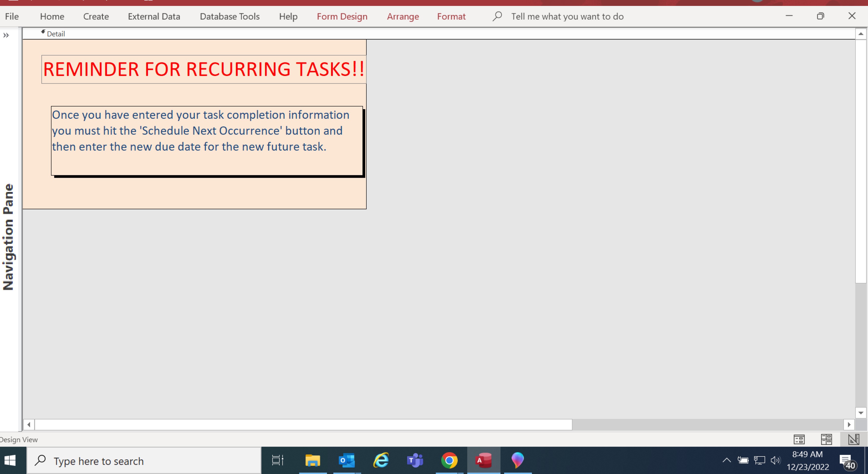The image size is (868, 474).
Task: Expand the collapsed Navigation Pane
Action: pos(6,35)
